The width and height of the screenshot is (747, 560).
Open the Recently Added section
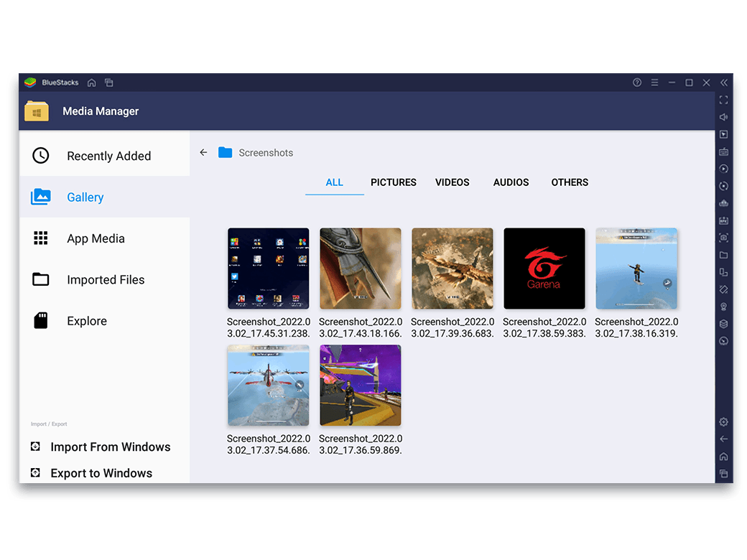(108, 156)
